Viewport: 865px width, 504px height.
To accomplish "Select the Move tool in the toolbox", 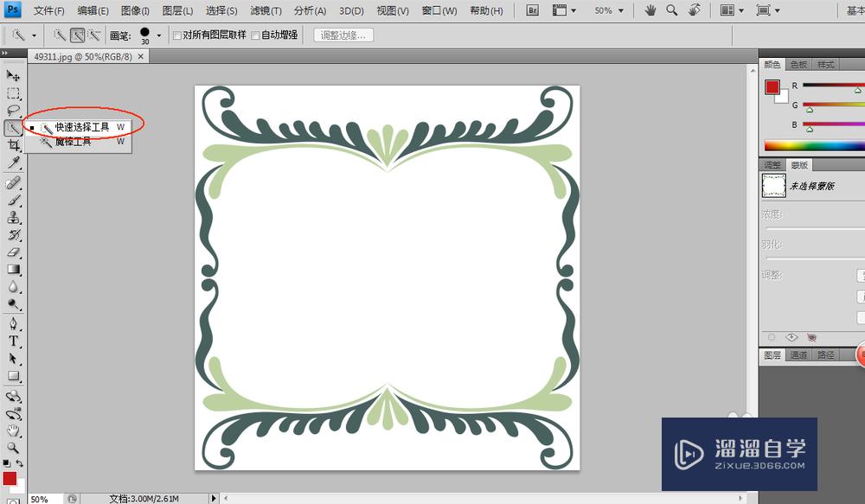I will [x=13, y=75].
